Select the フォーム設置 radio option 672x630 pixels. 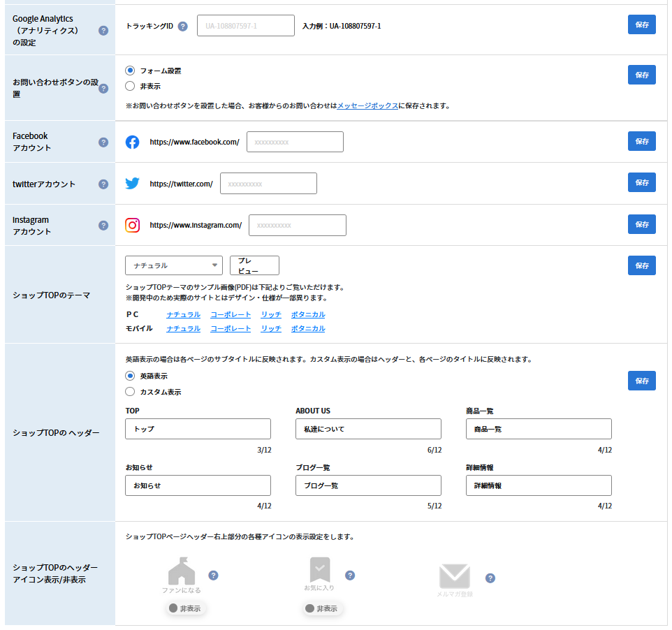click(x=130, y=71)
